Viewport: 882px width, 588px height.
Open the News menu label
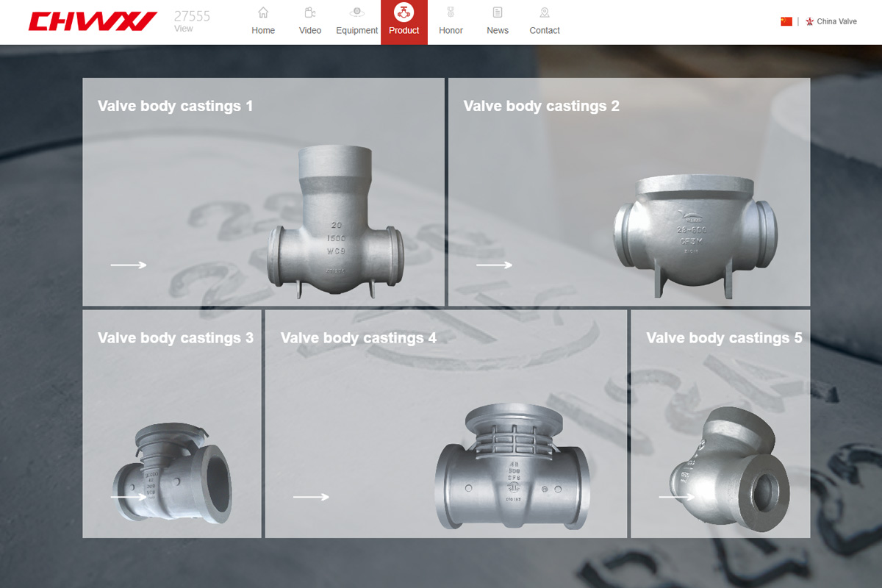[x=498, y=30]
